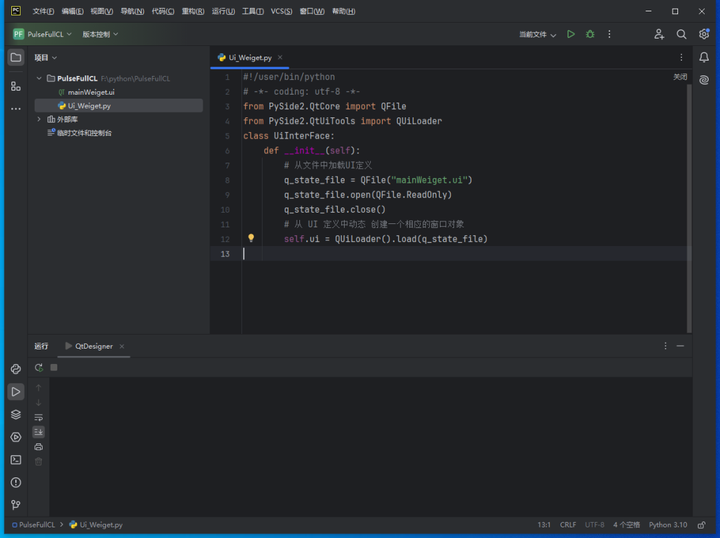
Task: Select mainWeiget.ui in project tree
Action: click(91, 92)
